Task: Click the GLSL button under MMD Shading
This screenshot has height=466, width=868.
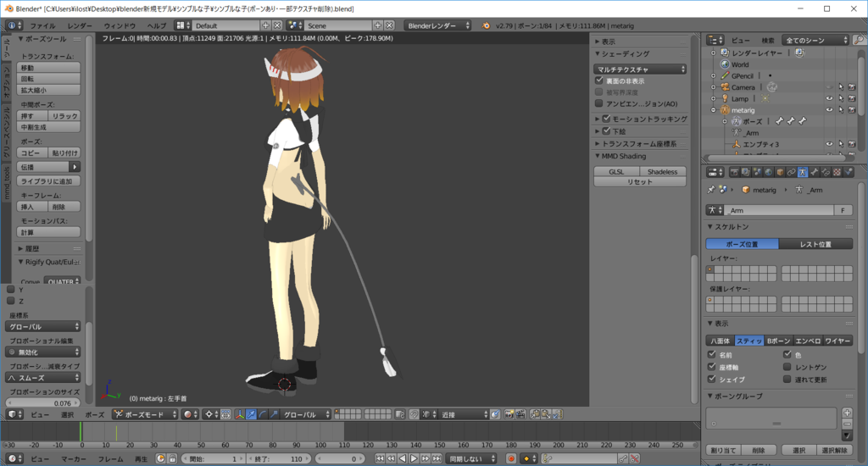Action: coord(617,171)
